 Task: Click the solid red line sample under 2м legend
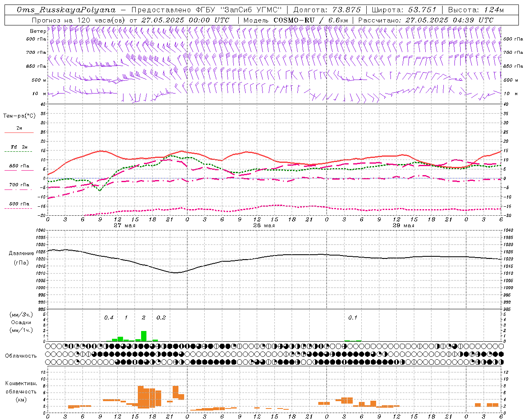[x=19, y=133]
